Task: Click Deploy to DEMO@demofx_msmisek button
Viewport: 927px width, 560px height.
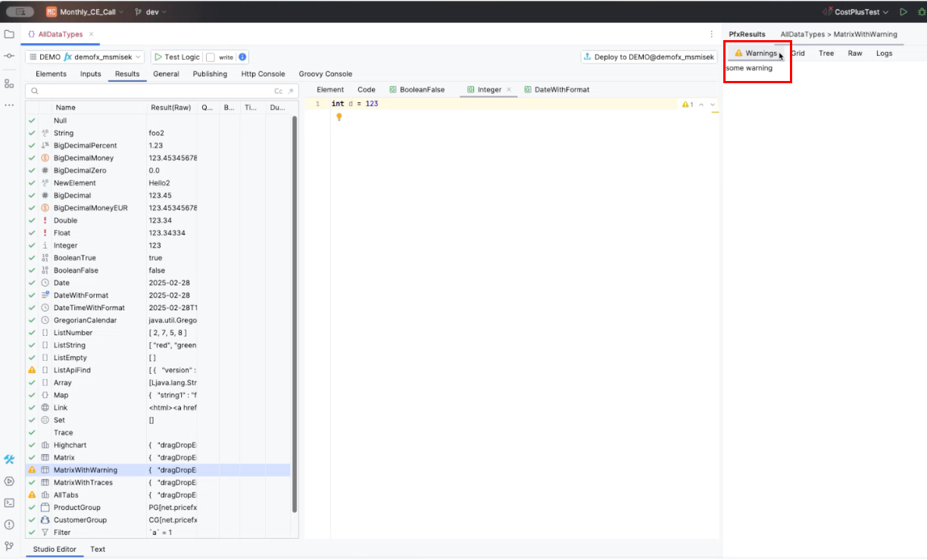Action: pos(648,57)
